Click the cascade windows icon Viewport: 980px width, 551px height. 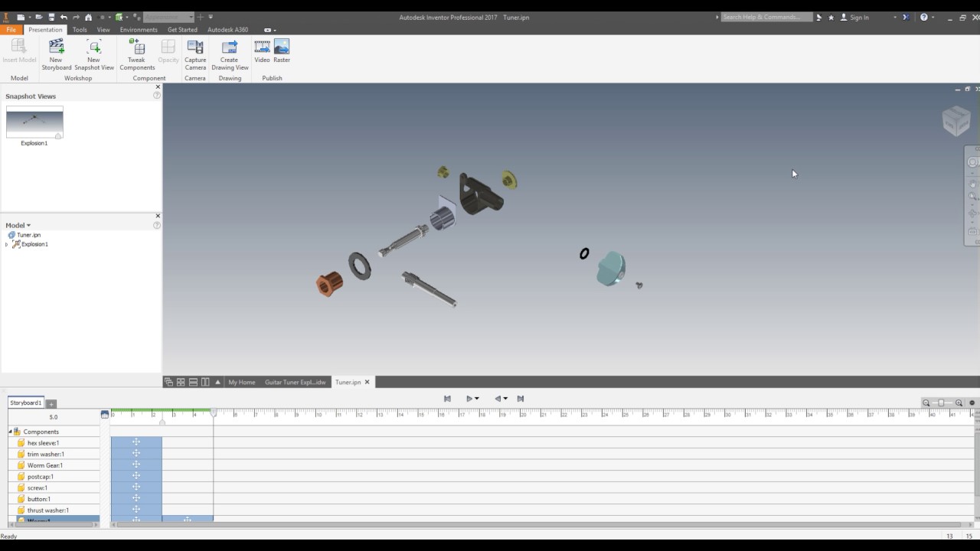click(168, 382)
